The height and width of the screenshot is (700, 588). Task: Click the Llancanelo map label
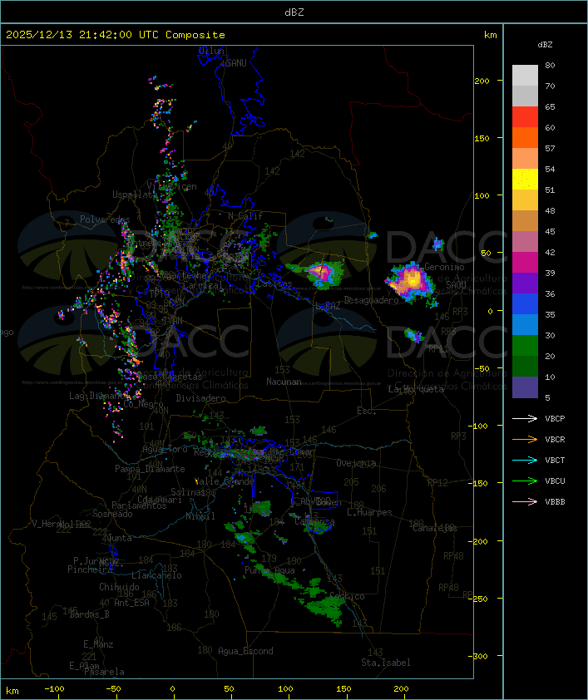click(156, 575)
